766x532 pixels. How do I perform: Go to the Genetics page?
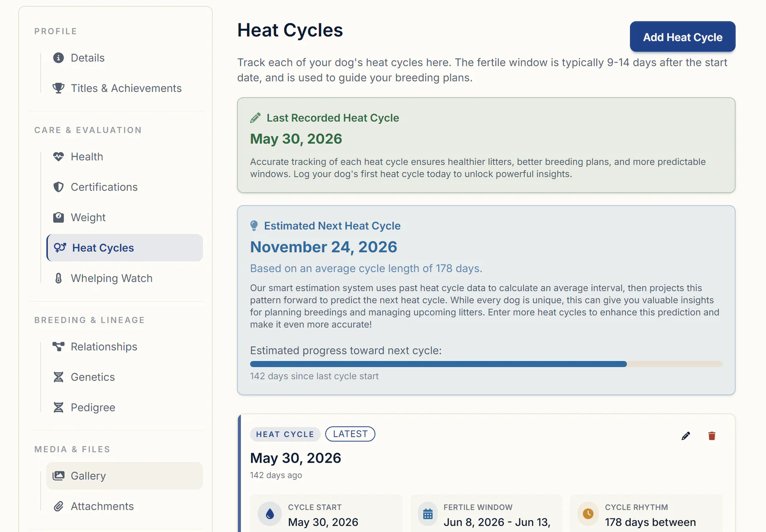[x=124, y=377]
